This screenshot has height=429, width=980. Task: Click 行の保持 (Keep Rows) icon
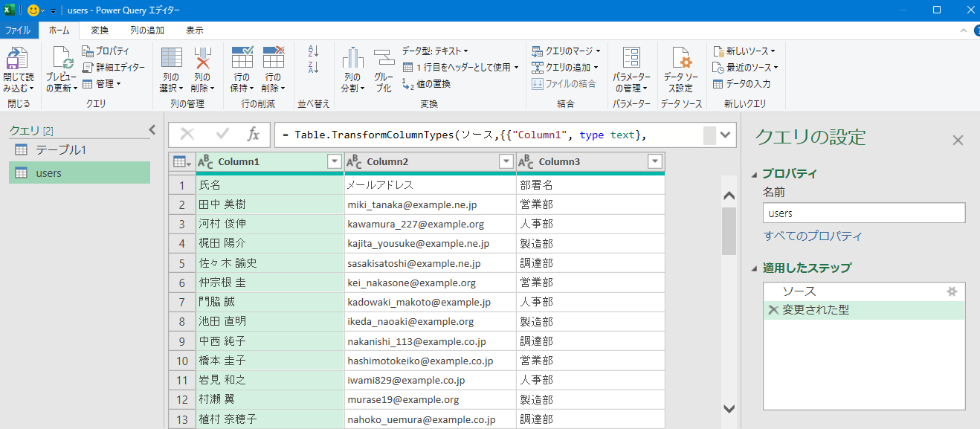(x=242, y=58)
